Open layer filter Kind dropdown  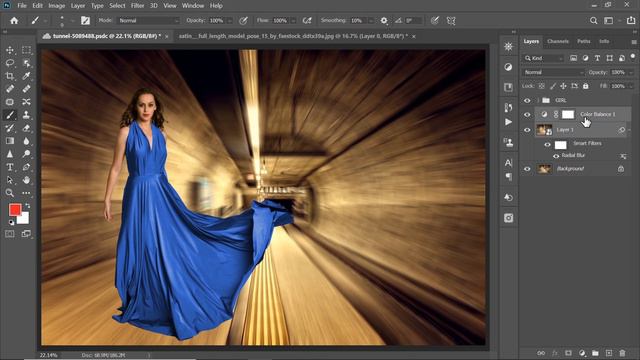tap(544, 58)
